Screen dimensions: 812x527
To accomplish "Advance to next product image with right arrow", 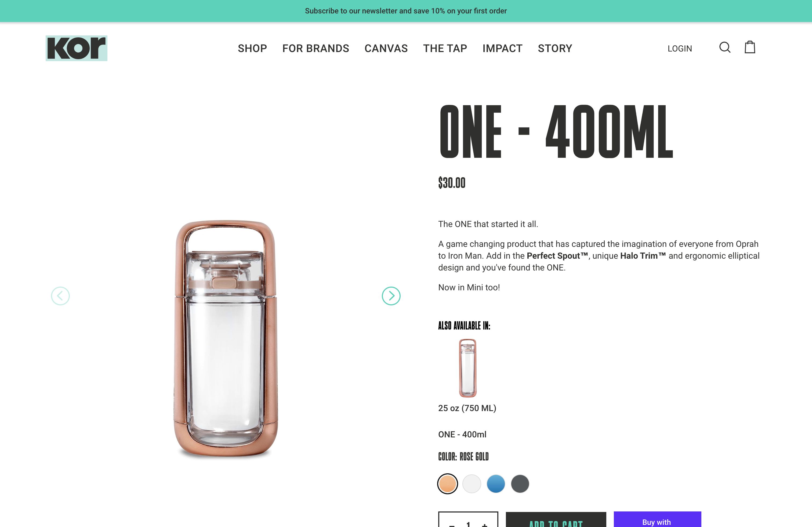I will tap(391, 296).
